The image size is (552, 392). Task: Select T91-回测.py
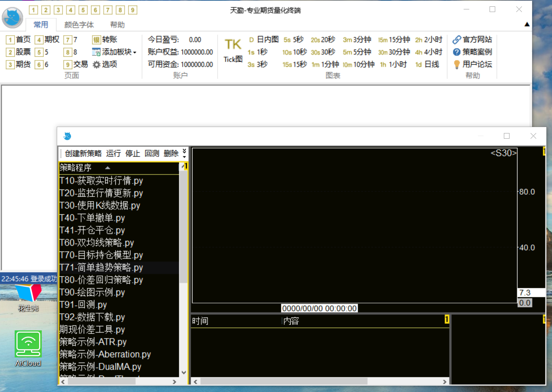point(119,305)
